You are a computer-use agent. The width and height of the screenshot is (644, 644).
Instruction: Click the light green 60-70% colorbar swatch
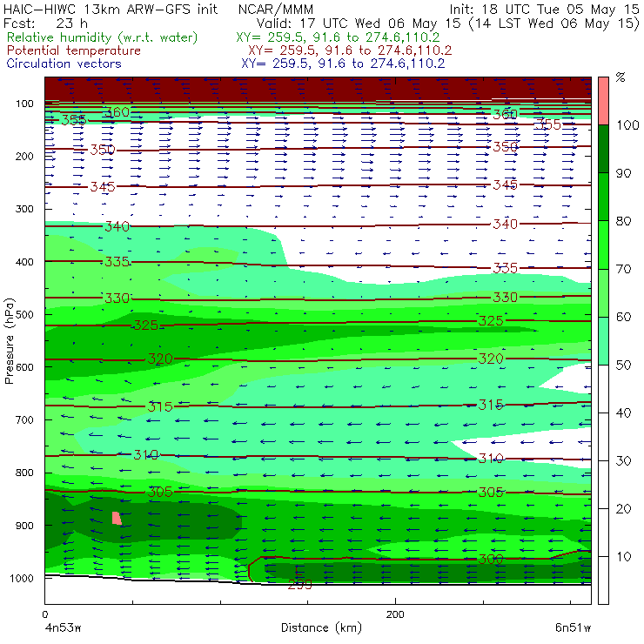coord(603,292)
